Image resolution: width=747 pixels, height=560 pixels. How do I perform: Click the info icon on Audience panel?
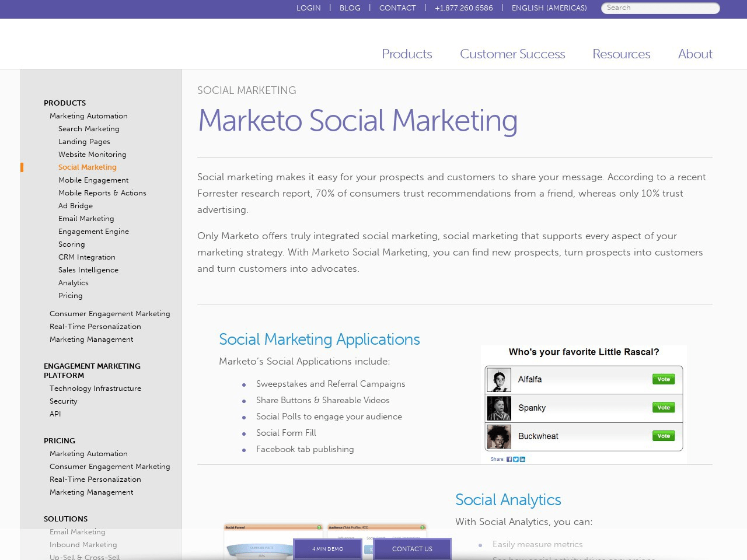click(x=423, y=527)
